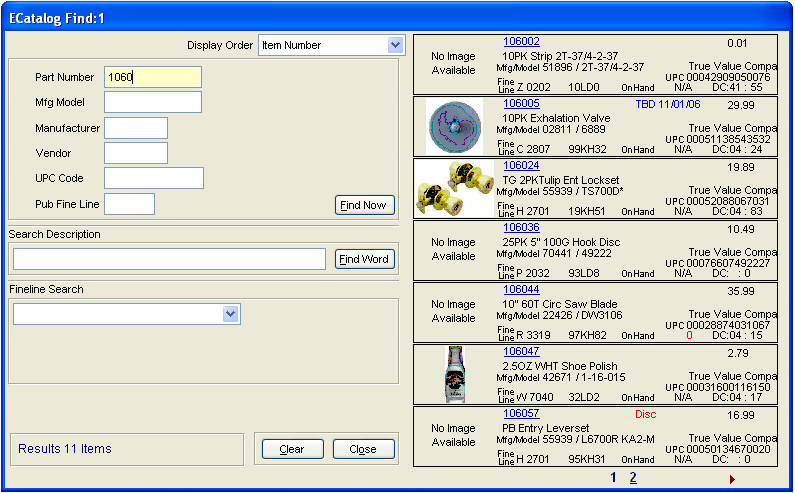Go to results page 2
795x493 pixels.
[632, 479]
